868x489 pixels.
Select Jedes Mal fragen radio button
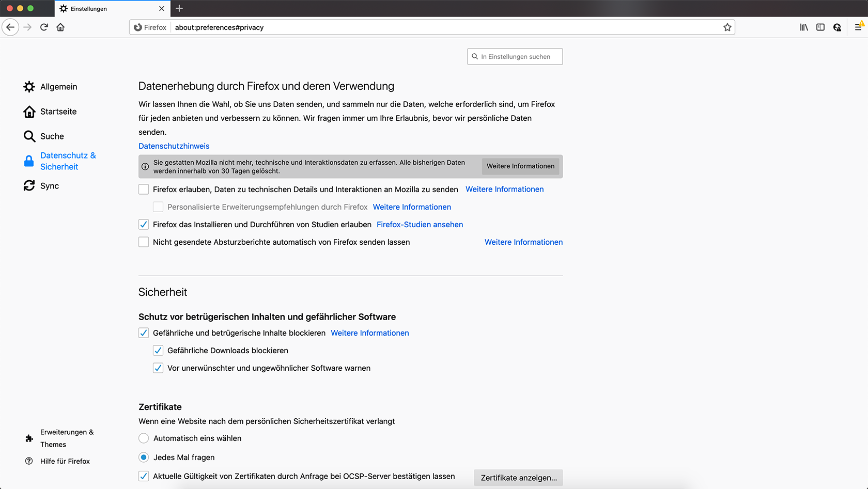(144, 458)
